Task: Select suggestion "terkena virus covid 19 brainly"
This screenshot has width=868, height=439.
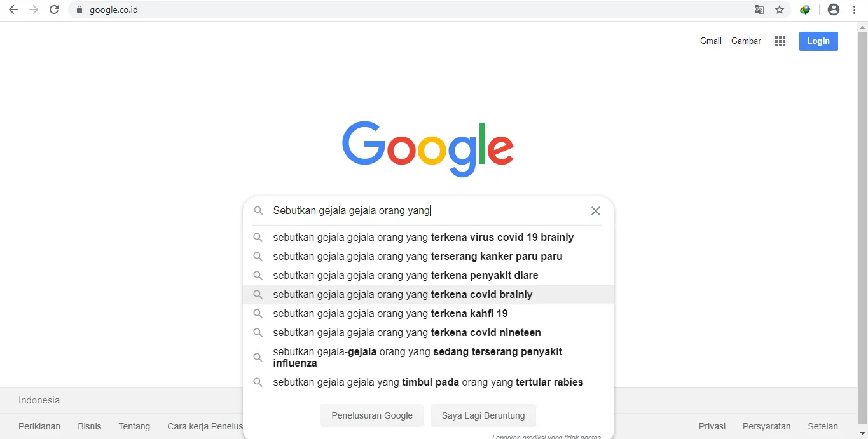Action: 423,238
